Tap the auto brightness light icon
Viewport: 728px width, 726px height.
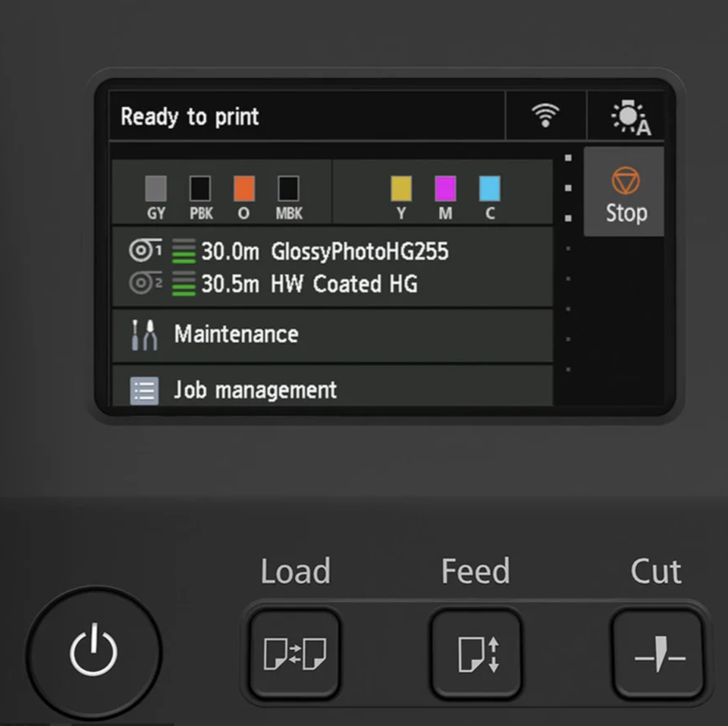pos(631,118)
